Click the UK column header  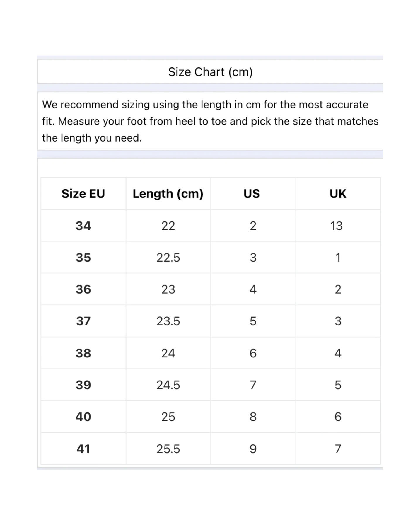tap(338, 194)
